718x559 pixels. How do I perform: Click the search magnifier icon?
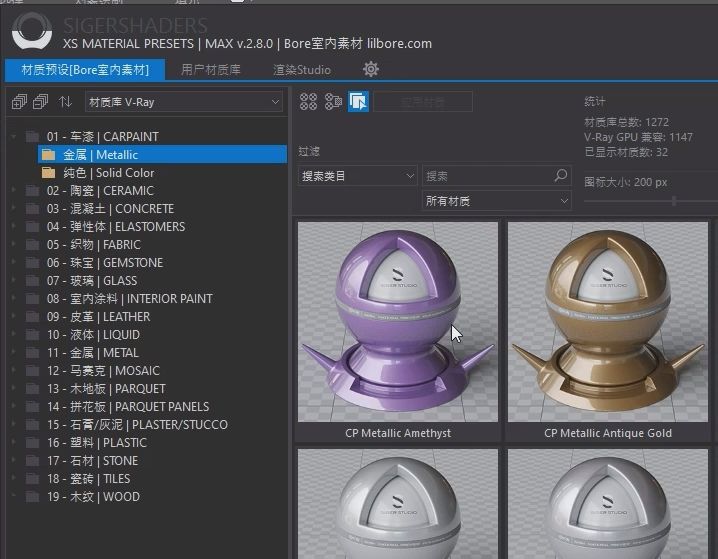561,176
